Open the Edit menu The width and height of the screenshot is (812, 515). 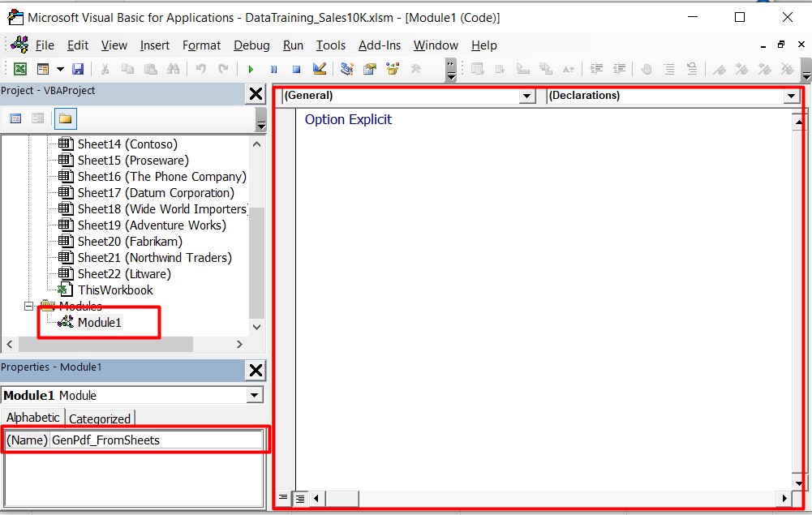pyautogui.click(x=78, y=45)
